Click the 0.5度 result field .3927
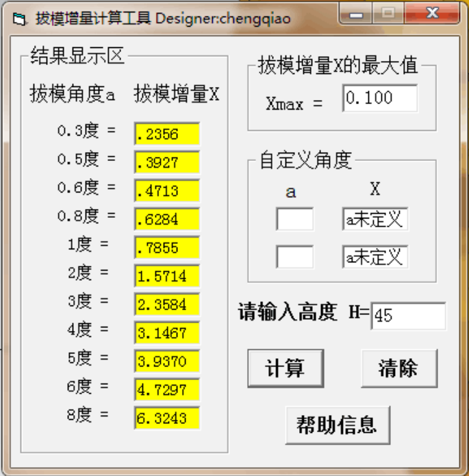This screenshot has width=469, height=476. (x=167, y=162)
